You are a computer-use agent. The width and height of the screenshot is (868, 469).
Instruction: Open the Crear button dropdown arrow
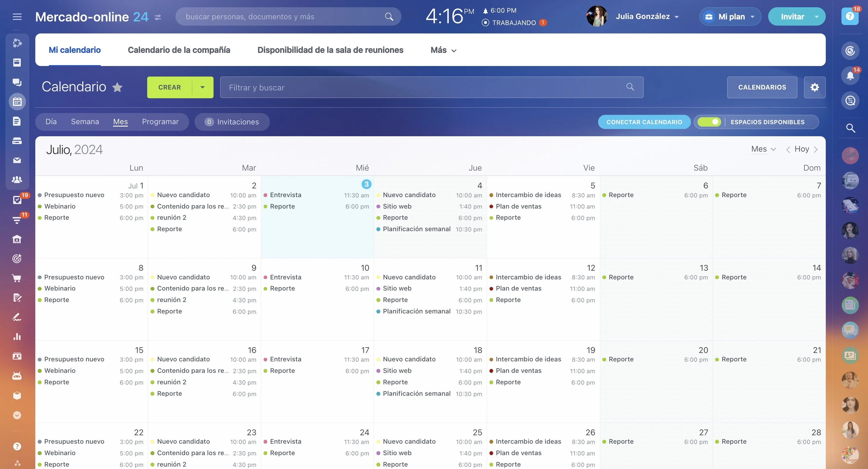[202, 87]
